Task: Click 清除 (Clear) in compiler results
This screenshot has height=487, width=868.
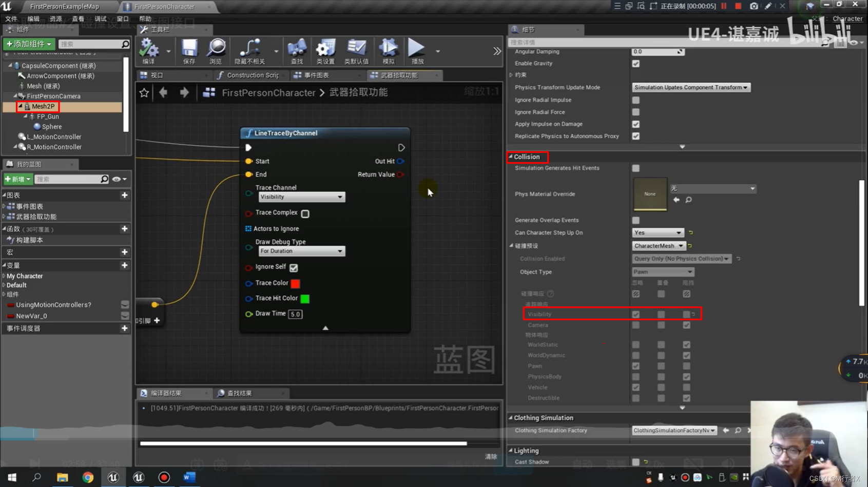Action: tap(491, 457)
